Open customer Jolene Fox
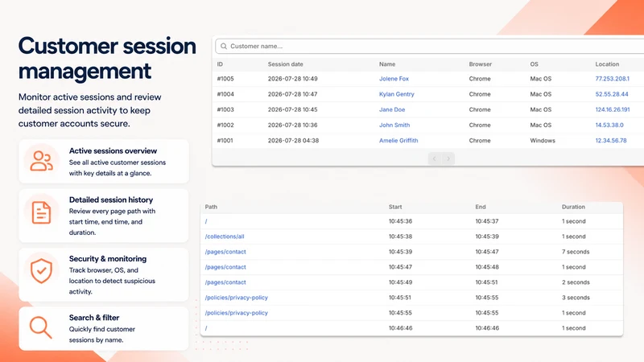644x362 pixels. (x=394, y=79)
